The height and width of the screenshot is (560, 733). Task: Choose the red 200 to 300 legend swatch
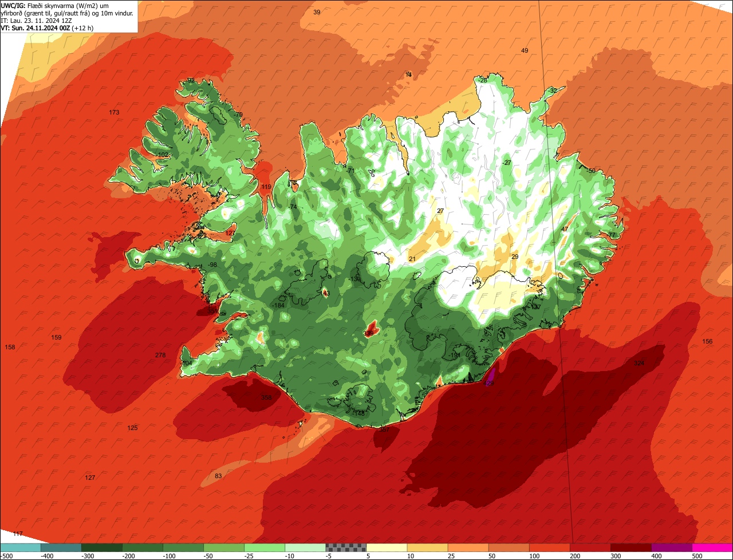(590, 547)
